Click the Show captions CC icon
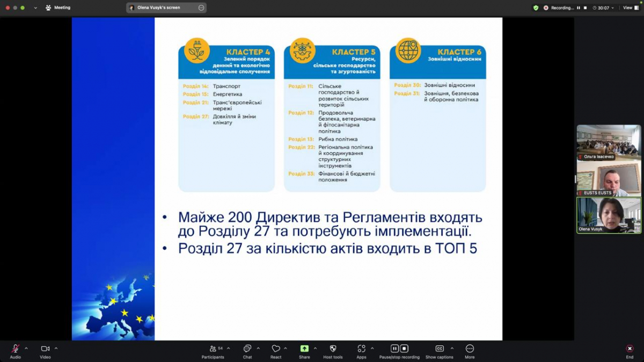The image size is (644, 362). coord(439,349)
